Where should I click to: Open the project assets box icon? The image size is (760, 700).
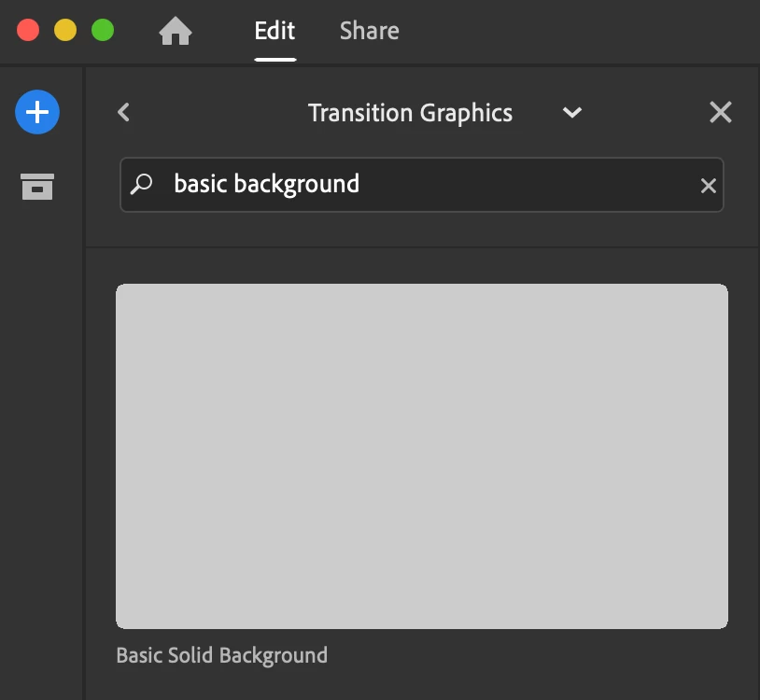click(37, 187)
